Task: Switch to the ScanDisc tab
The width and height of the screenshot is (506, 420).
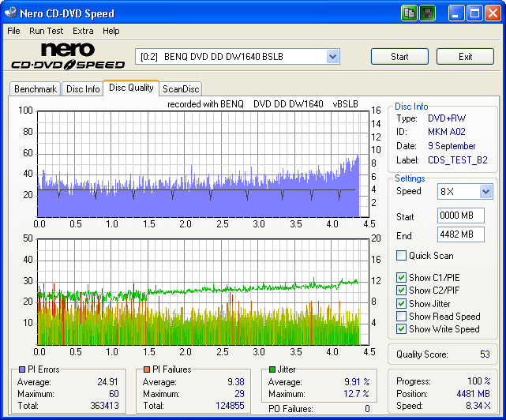Action: (x=181, y=89)
